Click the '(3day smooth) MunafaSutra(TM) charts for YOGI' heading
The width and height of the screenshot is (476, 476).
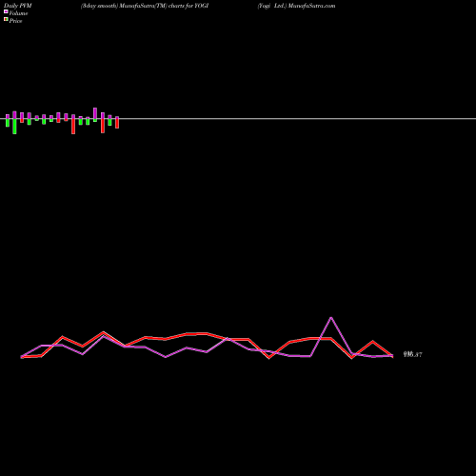coord(145,6)
